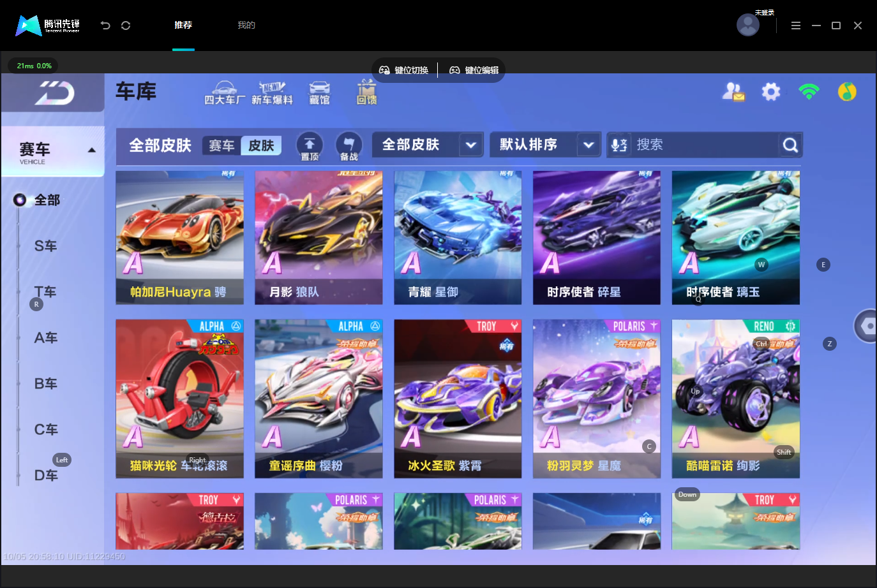Click the refresh icon in title bar

pos(126,26)
